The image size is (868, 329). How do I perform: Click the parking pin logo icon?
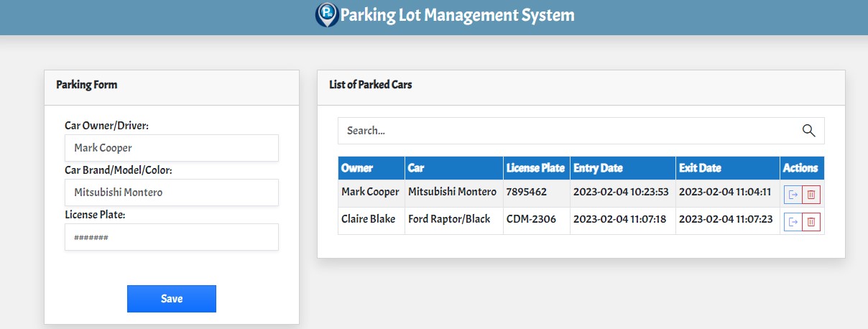pos(327,14)
